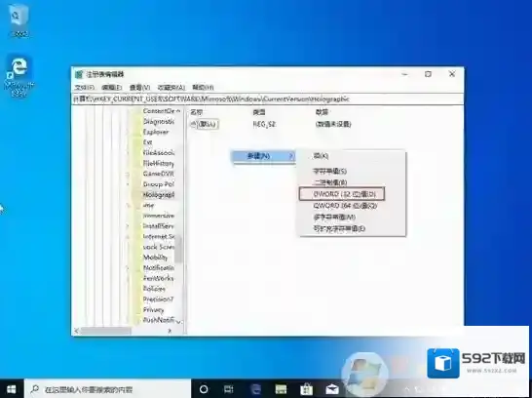Open File Explorer from the taskbar
The width and height of the screenshot is (532, 398).
tap(281, 389)
